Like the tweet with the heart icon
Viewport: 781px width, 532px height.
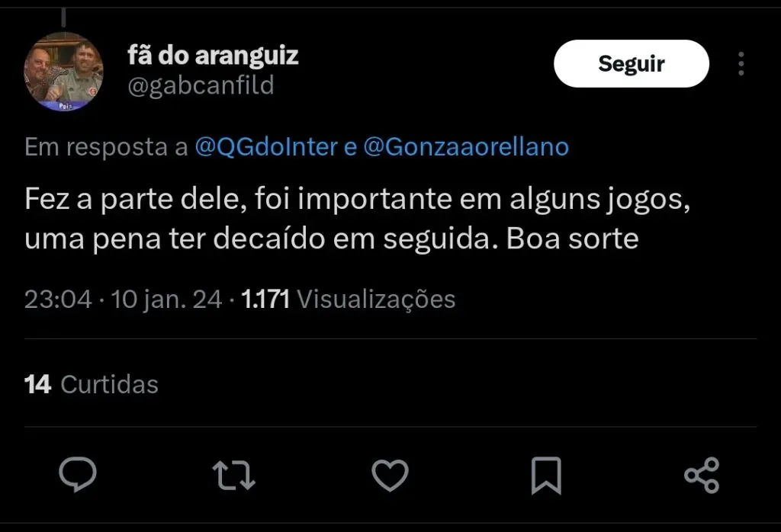(x=390, y=476)
